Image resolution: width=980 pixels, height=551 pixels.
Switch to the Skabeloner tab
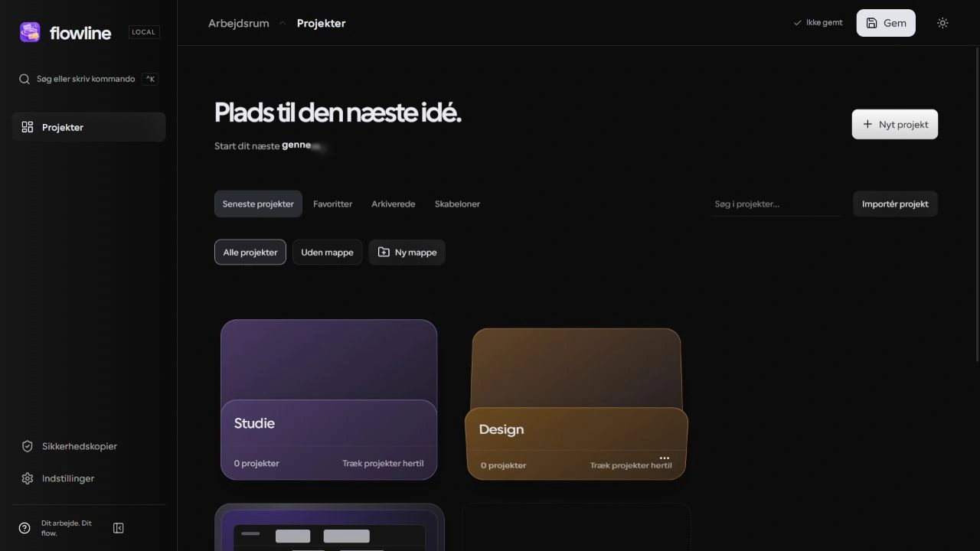click(458, 204)
